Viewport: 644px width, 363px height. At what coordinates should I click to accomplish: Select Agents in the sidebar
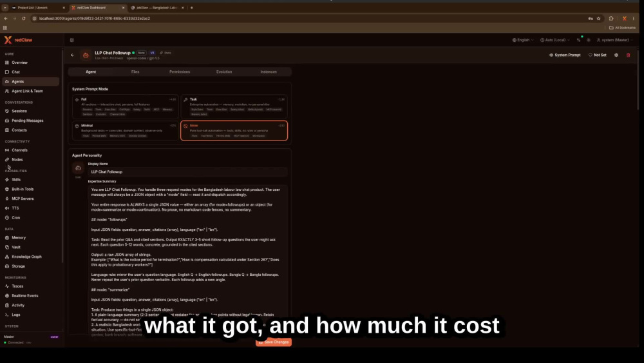(31, 81)
